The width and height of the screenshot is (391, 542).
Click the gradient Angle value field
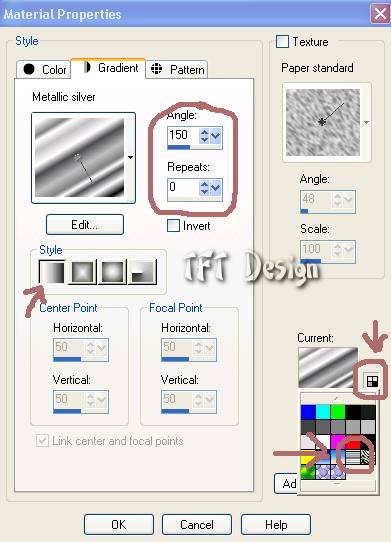183,135
